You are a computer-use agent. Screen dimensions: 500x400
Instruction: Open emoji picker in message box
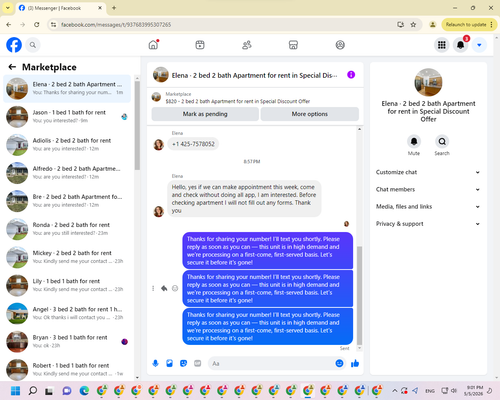click(x=339, y=363)
